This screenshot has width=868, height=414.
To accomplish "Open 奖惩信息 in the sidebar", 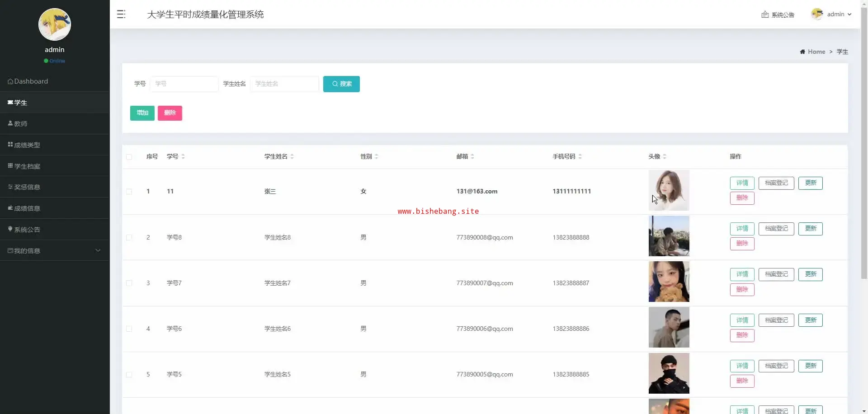I will click(x=55, y=187).
